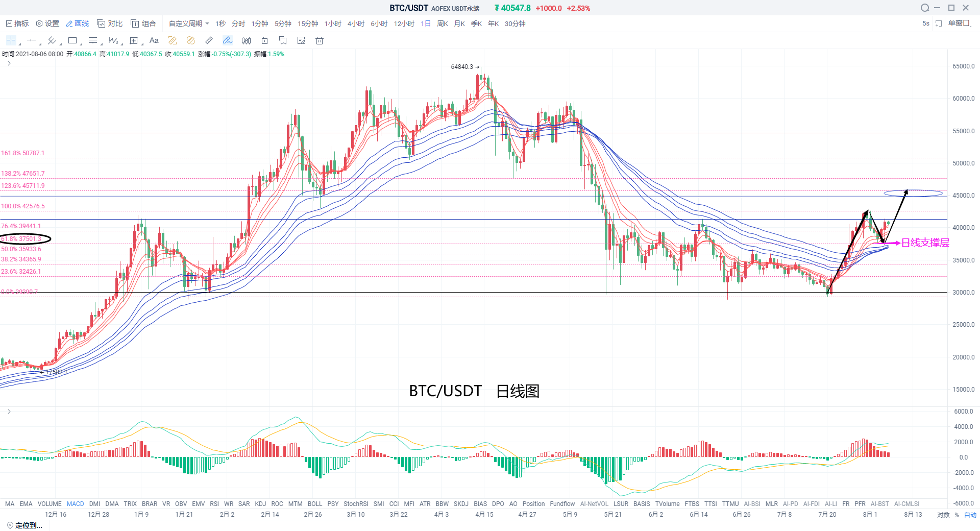Screen dimensions: 980x531
Task: Select the TVolume indicator
Action: tap(668, 504)
